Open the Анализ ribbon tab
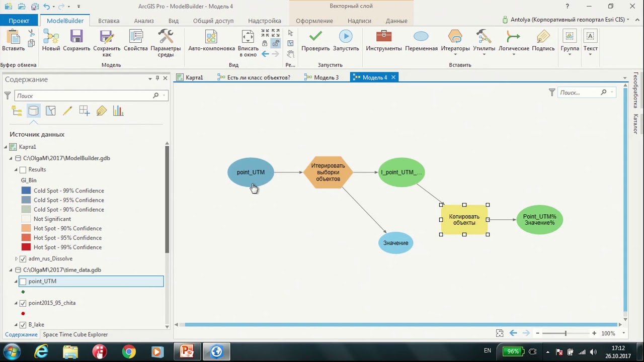 144,21
